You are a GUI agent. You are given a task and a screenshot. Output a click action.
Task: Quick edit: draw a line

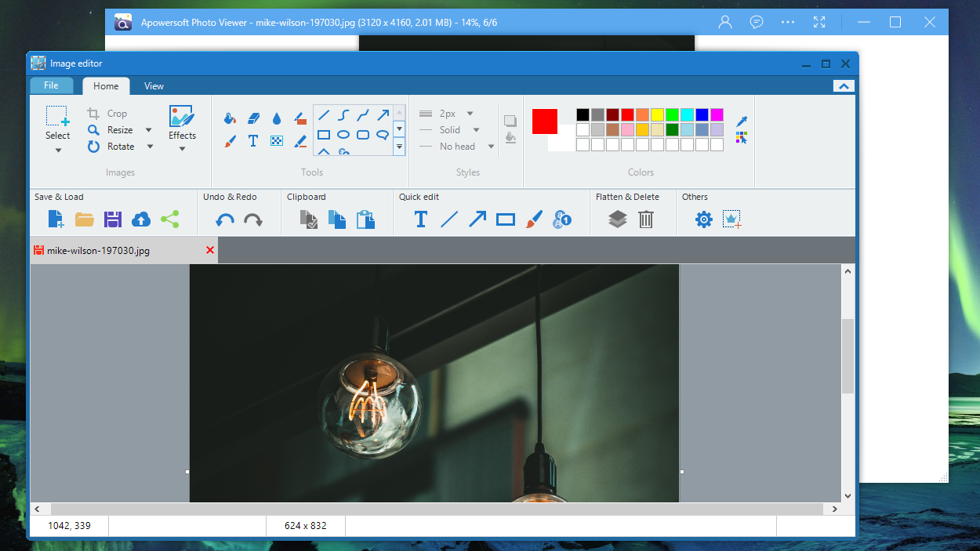tap(449, 219)
